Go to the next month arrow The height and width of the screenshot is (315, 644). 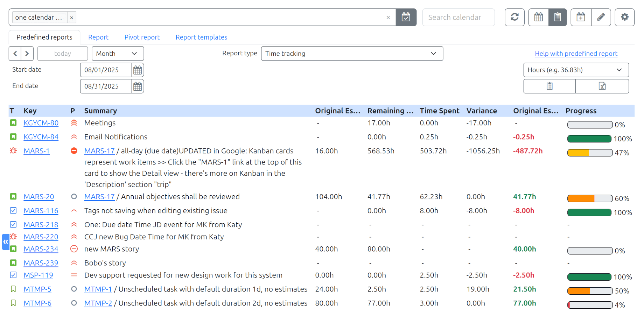point(27,54)
